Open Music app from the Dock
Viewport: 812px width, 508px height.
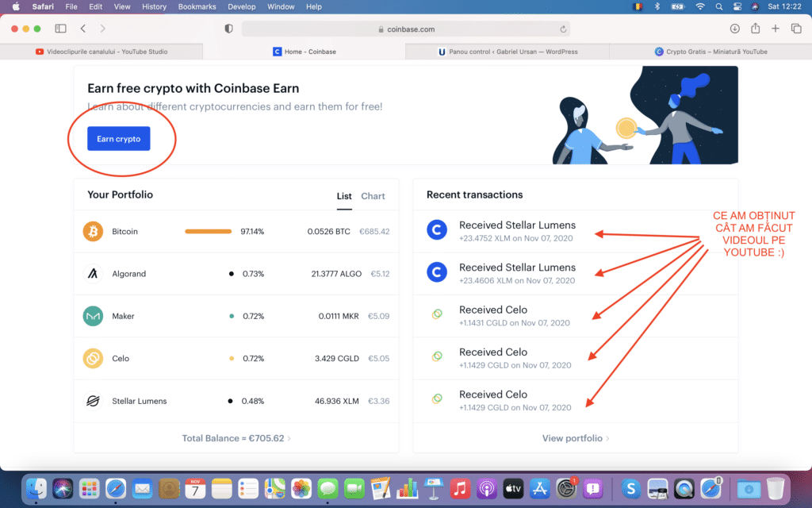[460, 488]
